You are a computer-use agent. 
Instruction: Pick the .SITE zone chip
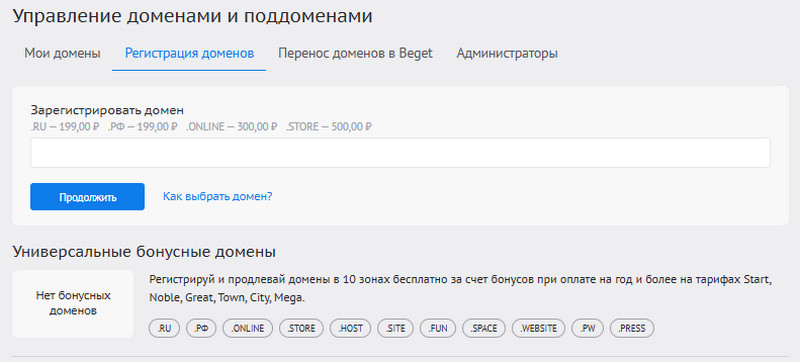(395, 328)
